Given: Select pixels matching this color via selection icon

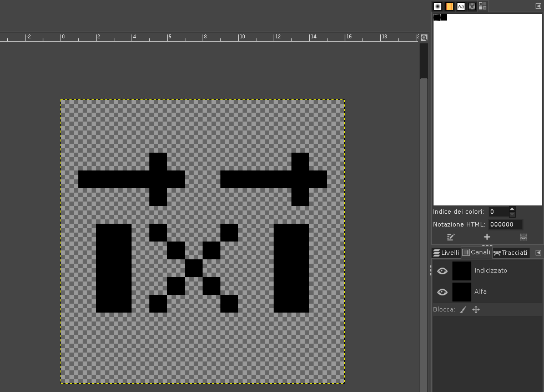Looking at the screenshot, I should [x=523, y=237].
